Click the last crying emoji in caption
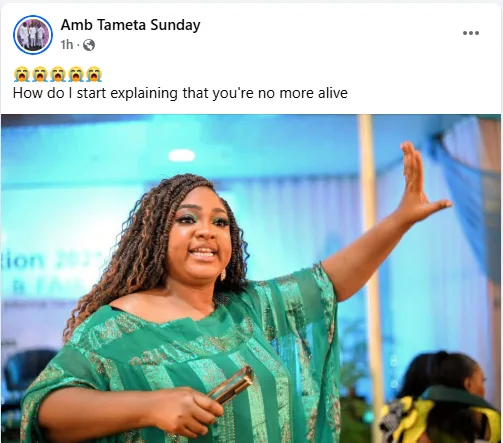 pos(94,74)
